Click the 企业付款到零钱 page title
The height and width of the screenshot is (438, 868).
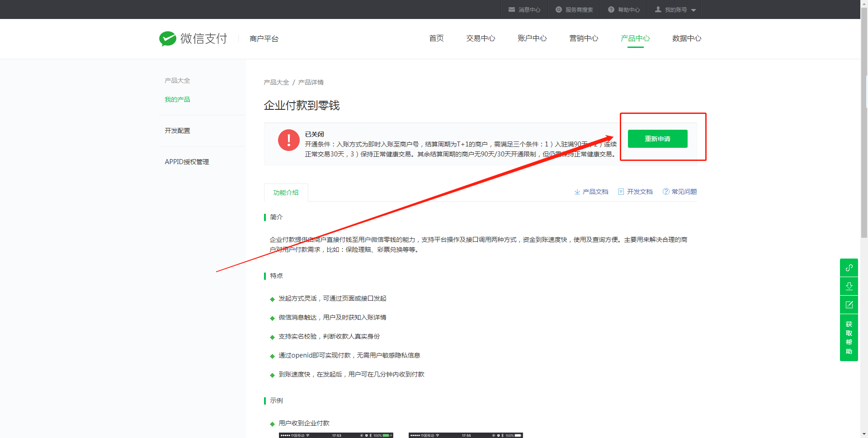click(302, 105)
